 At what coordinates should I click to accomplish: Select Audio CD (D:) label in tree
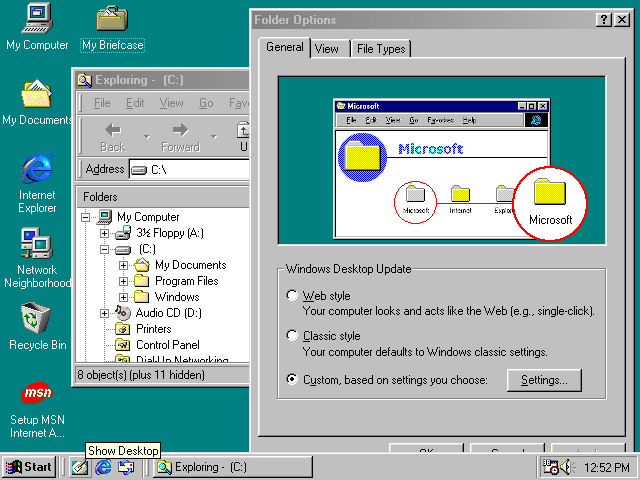point(169,313)
